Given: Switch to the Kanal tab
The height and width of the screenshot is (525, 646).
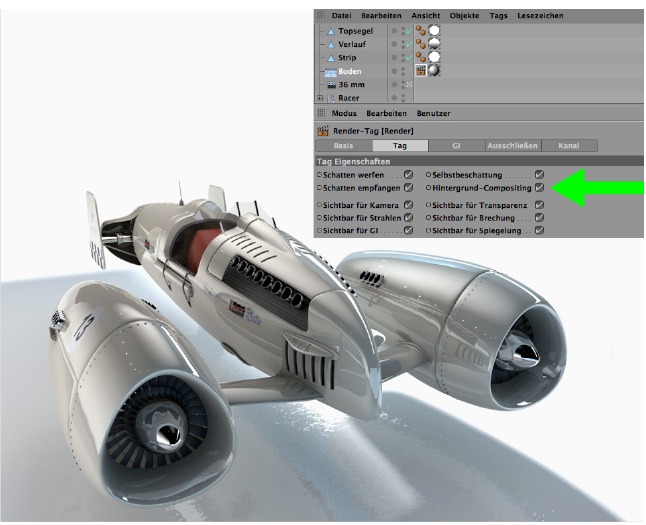Looking at the screenshot, I should [569, 145].
